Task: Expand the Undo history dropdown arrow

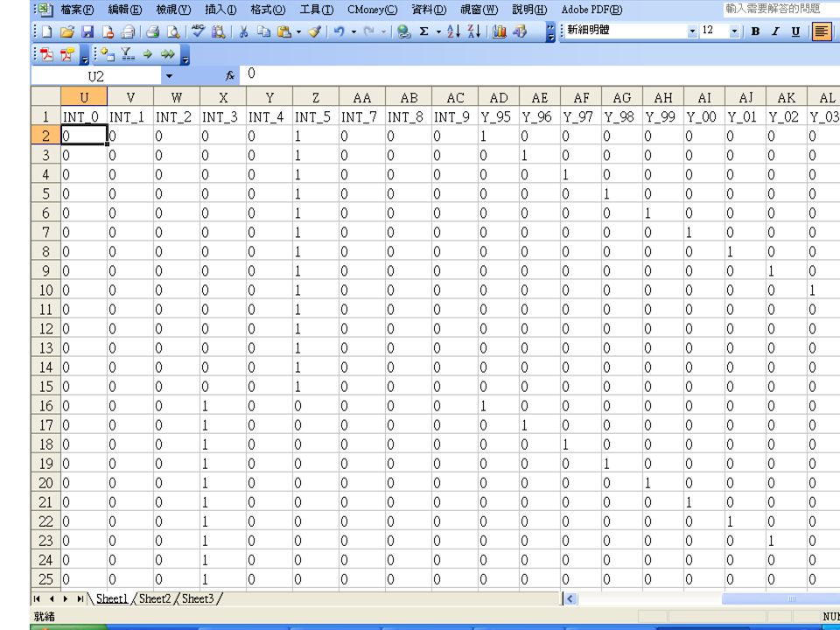Action: pos(353,32)
